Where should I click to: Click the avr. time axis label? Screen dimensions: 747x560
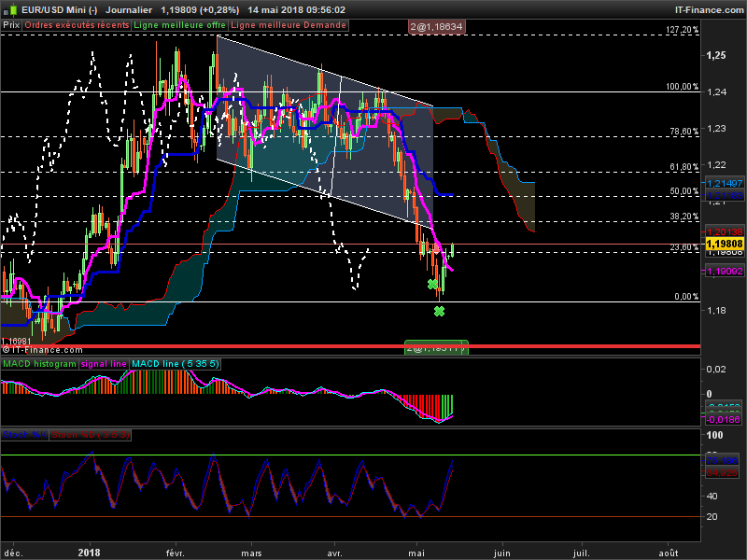335,553
